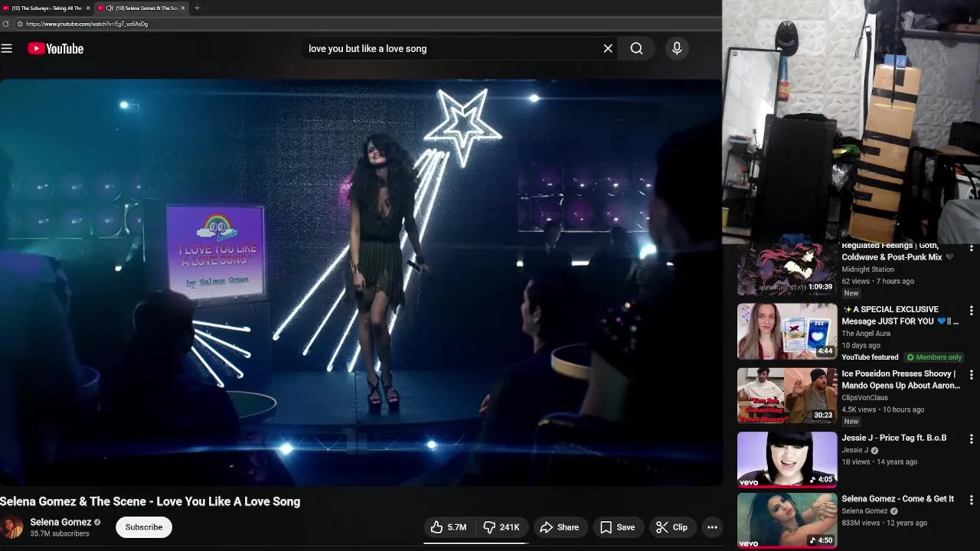
Task: Click Ice Poseidon Presses Shoovy title
Action: coord(901,380)
